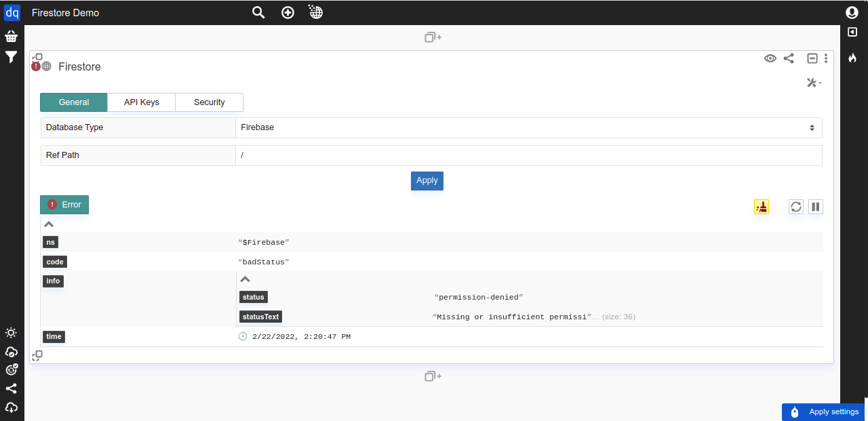Screen dimensions: 868x421
Task: Pause updates with the pause icon
Action: [816, 207]
